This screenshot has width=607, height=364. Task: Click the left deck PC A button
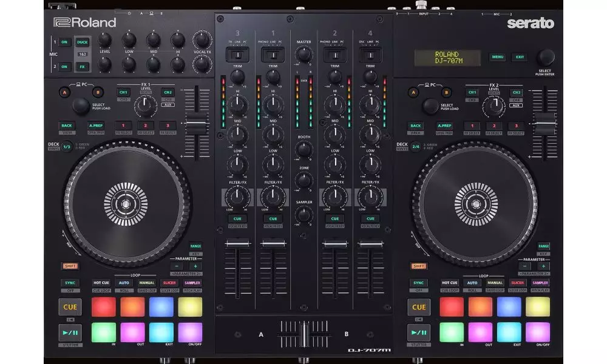[65, 92]
